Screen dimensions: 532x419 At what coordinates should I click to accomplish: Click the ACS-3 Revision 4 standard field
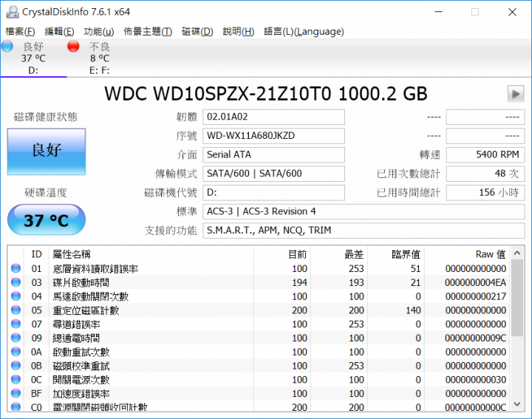(x=364, y=211)
